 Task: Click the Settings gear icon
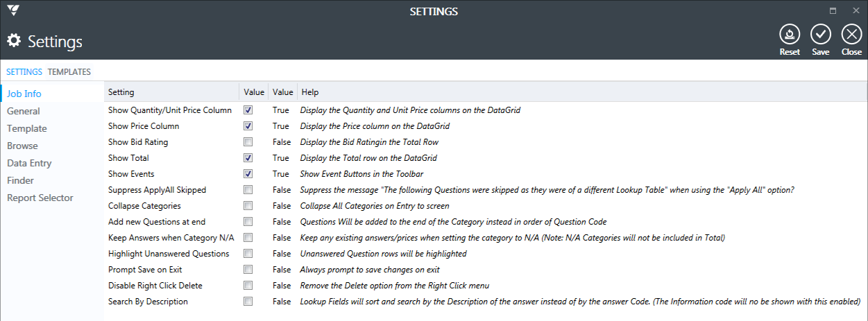pyautogui.click(x=14, y=41)
